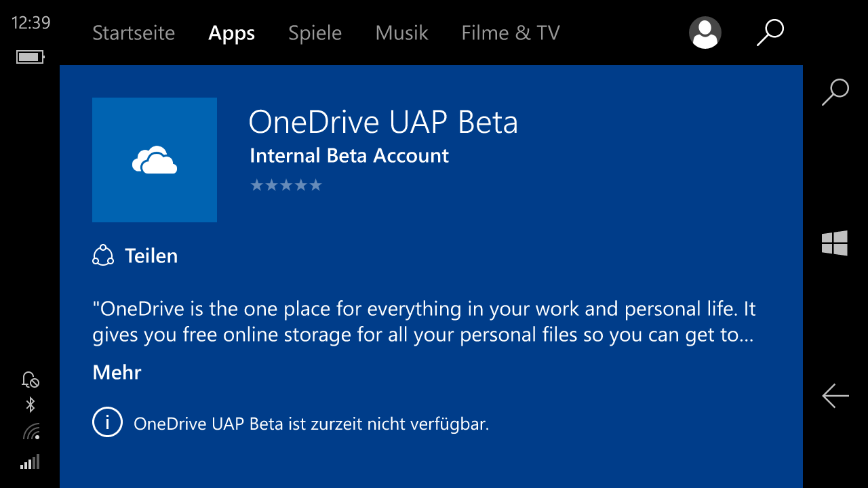Click the quiet hours notification icon
Viewport: 868px width, 488px height.
31,380
